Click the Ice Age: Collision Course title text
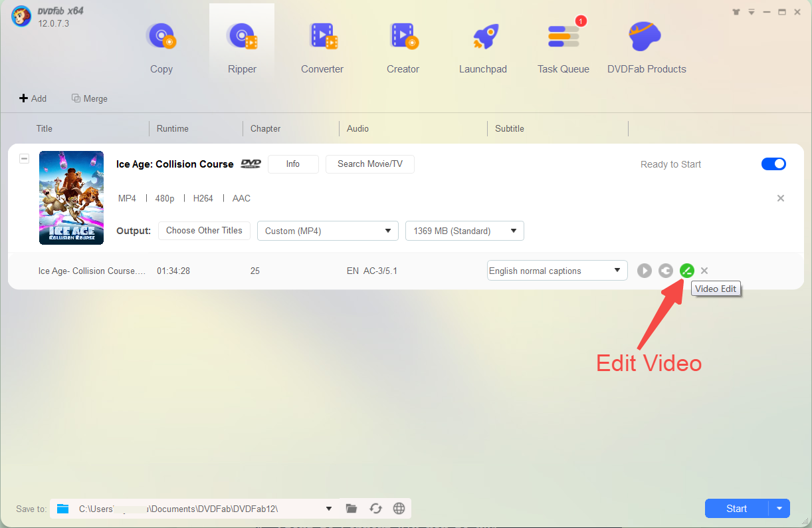The image size is (812, 528). pos(175,164)
